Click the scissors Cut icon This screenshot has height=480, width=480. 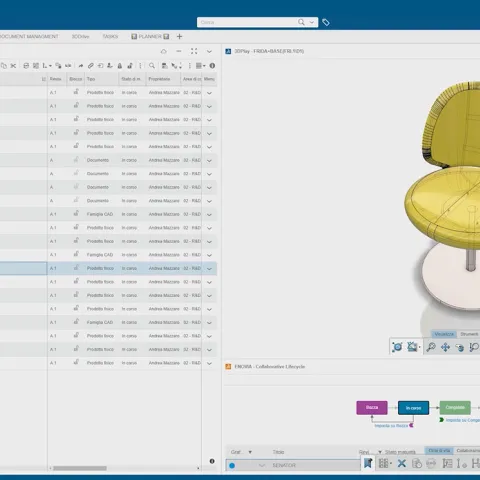point(13,66)
